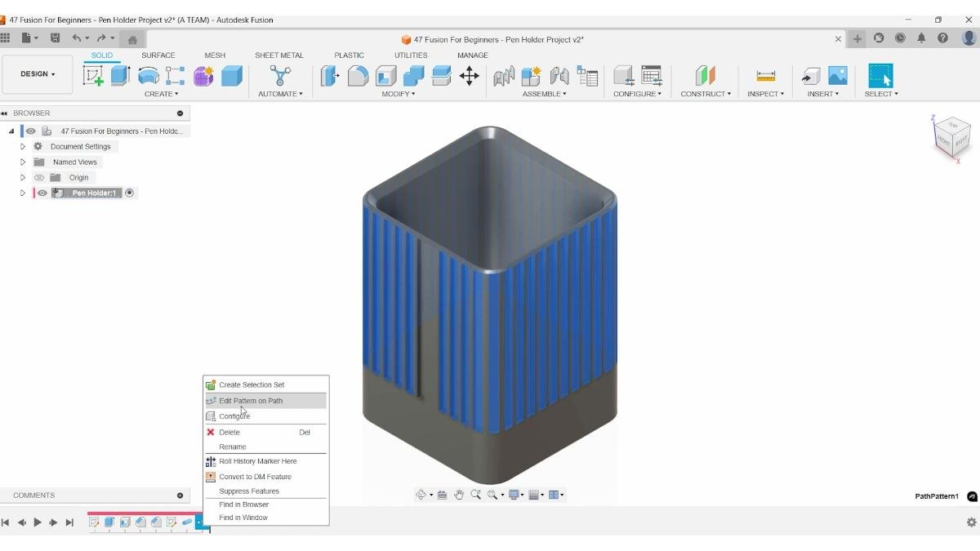Expand the Pen Holder:1 node
This screenshot has height=551, width=980.
click(x=23, y=193)
